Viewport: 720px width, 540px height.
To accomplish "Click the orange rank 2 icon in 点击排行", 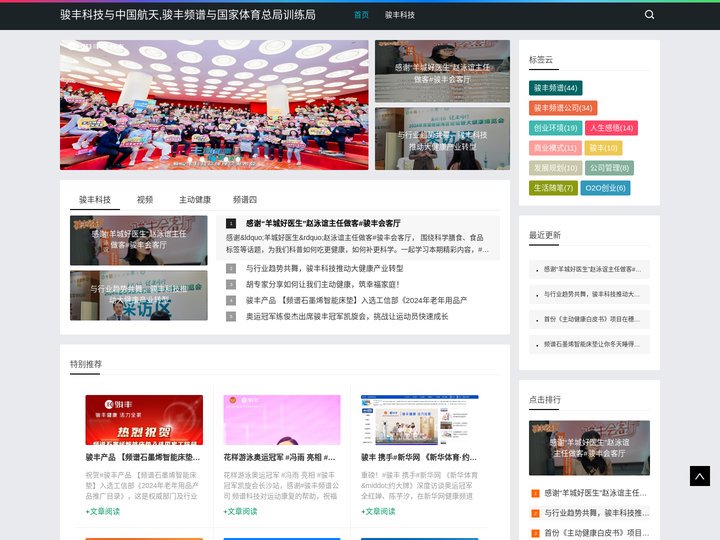I will pyautogui.click(x=535, y=513).
